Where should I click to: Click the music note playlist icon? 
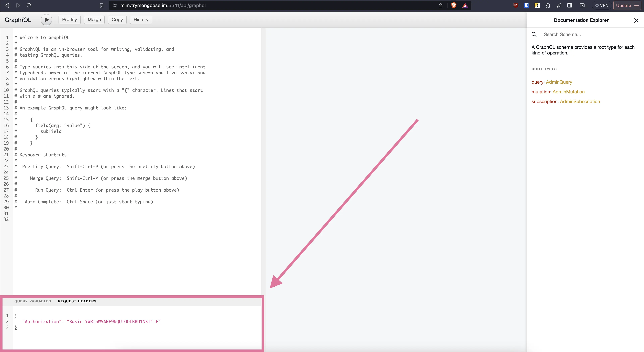pos(559,5)
